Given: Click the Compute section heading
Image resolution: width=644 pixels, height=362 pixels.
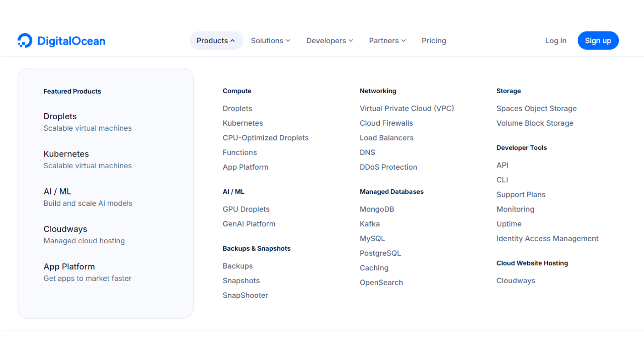Looking at the screenshot, I should tap(237, 91).
